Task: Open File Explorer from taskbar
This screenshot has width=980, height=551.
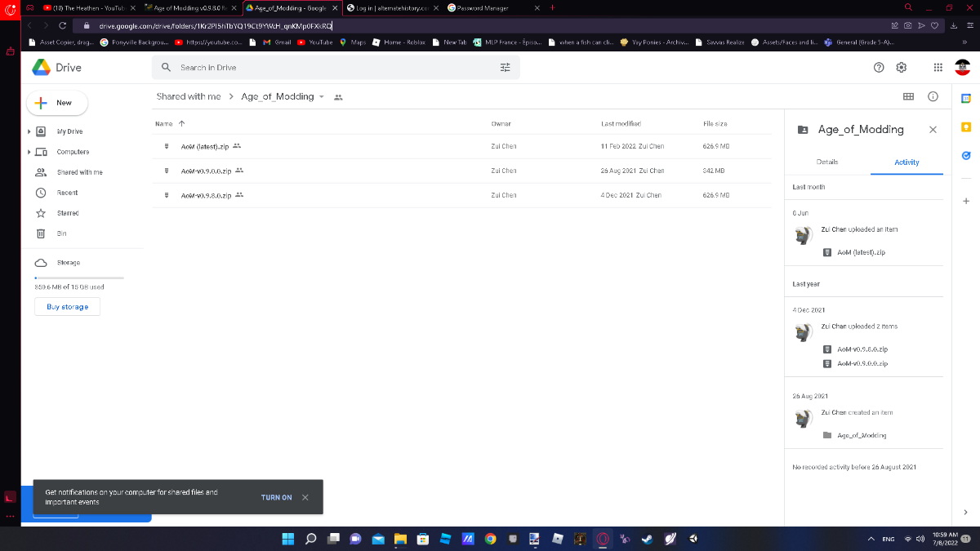Action: pos(400,539)
